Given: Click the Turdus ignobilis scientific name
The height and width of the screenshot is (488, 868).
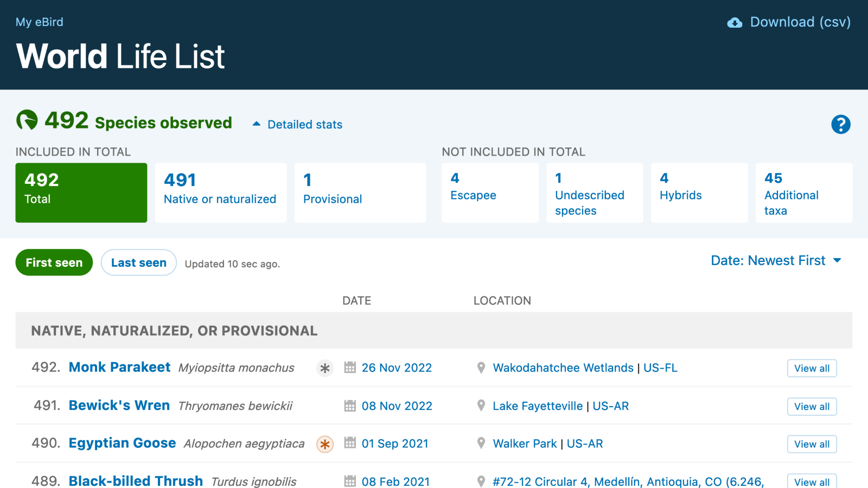Looking at the screenshot, I should click(x=254, y=481).
